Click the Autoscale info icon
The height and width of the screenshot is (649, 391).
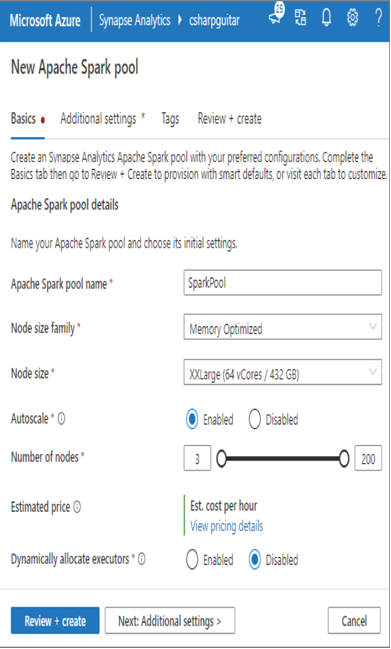point(61,419)
